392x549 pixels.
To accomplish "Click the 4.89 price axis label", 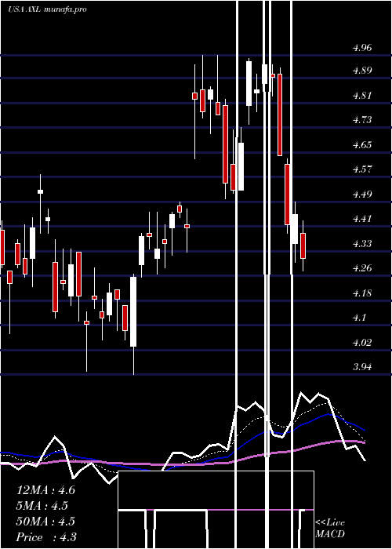I will (x=362, y=71).
